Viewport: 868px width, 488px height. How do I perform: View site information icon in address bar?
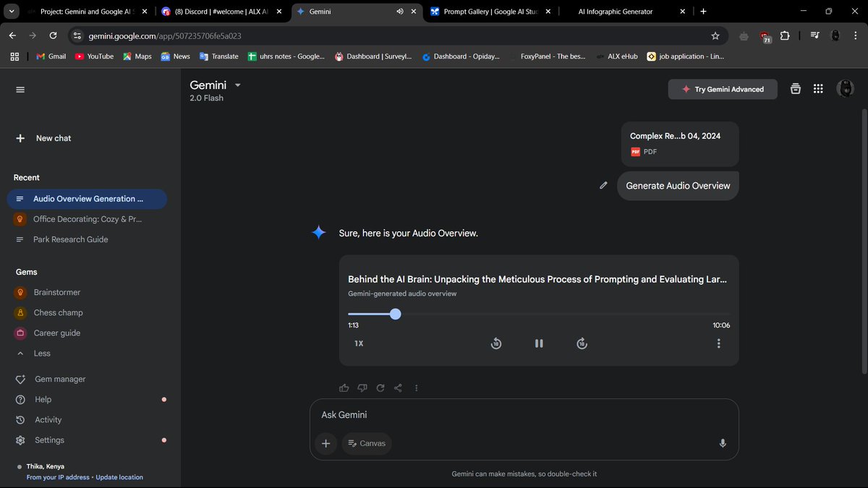(x=78, y=35)
